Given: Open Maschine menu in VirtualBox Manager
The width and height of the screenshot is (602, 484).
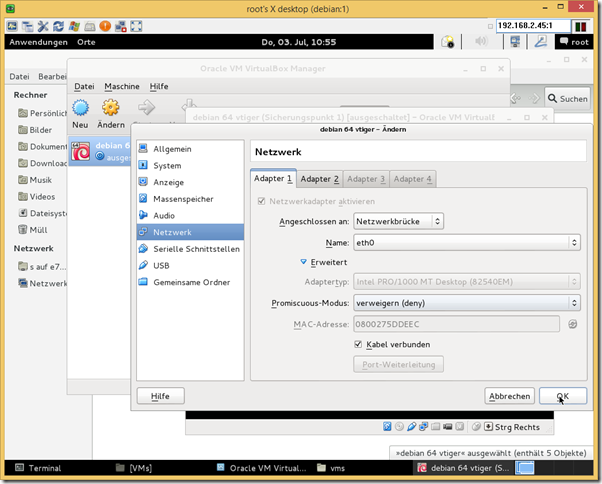Looking at the screenshot, I should point(122,86).
